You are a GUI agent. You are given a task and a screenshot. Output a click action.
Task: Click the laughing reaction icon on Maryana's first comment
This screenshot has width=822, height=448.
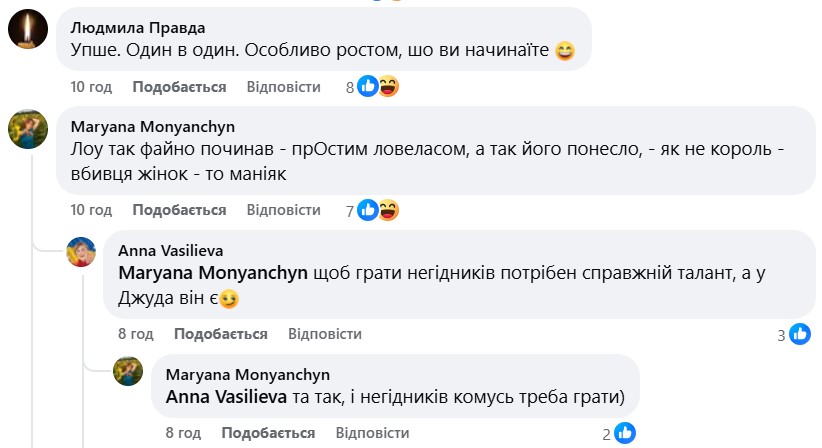click(388, 210)
